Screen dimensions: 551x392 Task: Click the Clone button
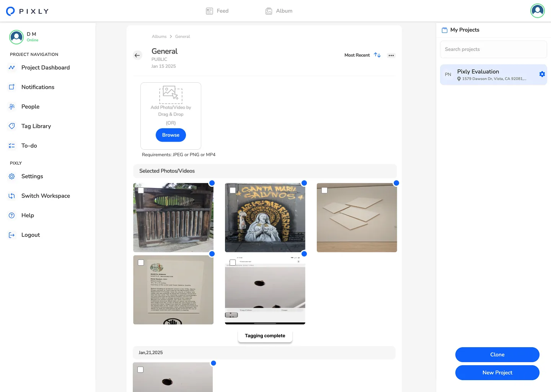[x=497, y=355]
